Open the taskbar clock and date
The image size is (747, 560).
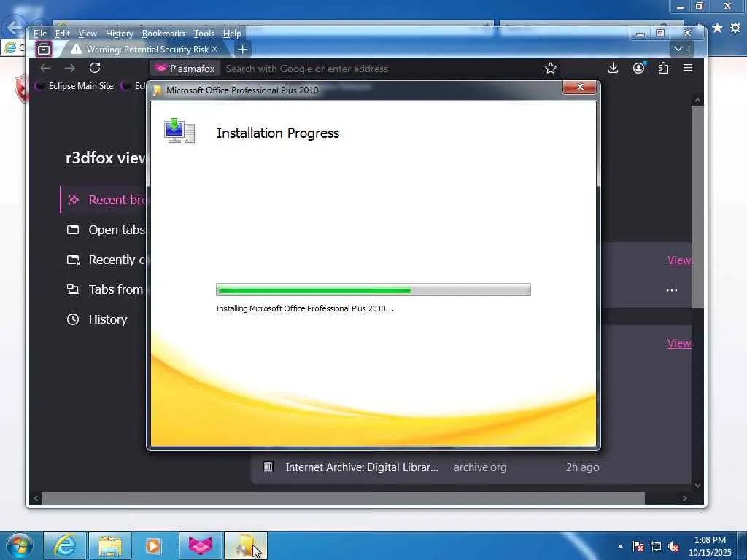710,546
